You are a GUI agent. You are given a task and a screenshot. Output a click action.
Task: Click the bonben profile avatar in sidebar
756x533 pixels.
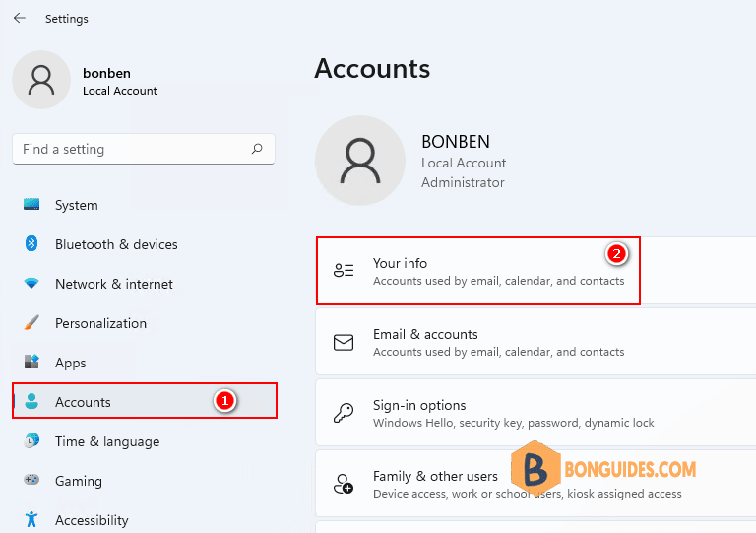(x=41, y=80)
